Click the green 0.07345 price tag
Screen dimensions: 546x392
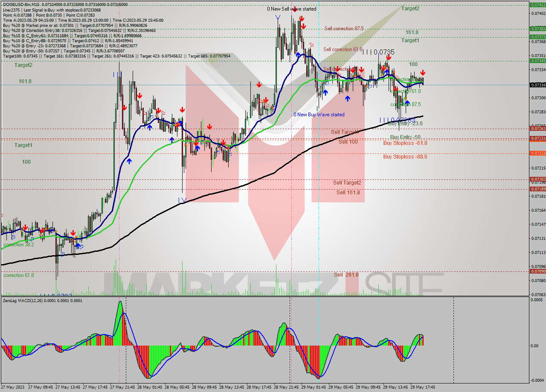click(x=537, y=61)
